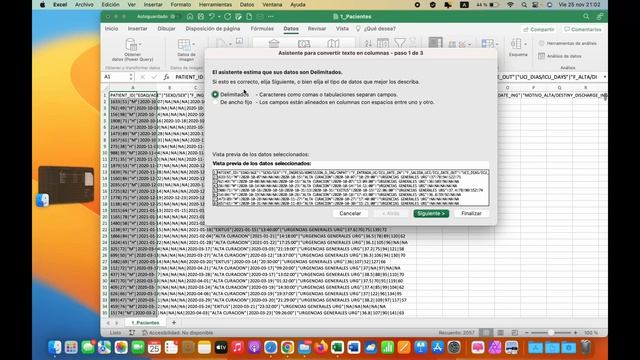Select the Geography (map) data type icon

[x=333, y=43]
